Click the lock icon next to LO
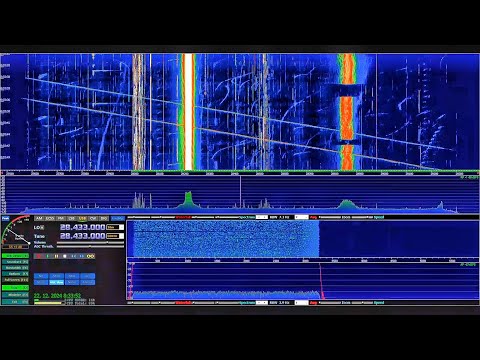 42,227
